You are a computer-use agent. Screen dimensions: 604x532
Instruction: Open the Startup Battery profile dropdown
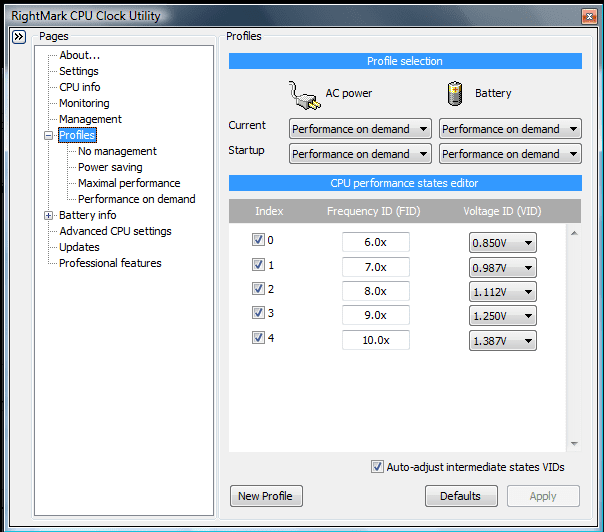pyautogui.click(x=510, y=154)
